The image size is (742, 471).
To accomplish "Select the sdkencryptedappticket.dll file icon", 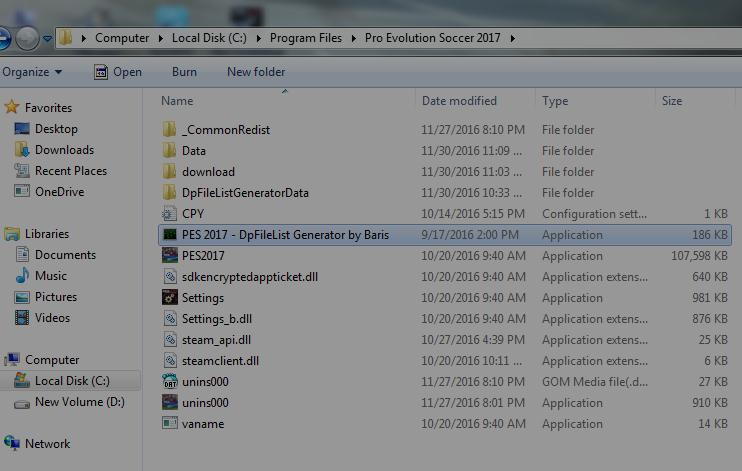I will pos(169,276).
